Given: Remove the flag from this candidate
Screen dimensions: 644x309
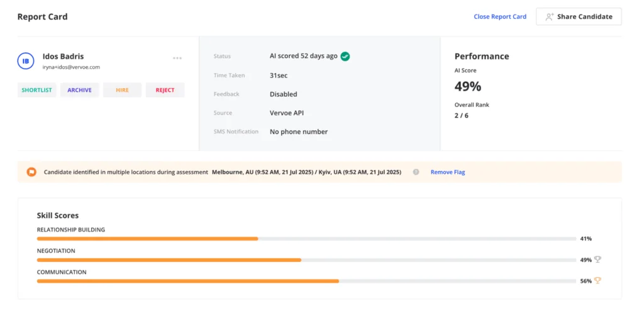Looking at the screenshot, I should click(x=447, y=172).
